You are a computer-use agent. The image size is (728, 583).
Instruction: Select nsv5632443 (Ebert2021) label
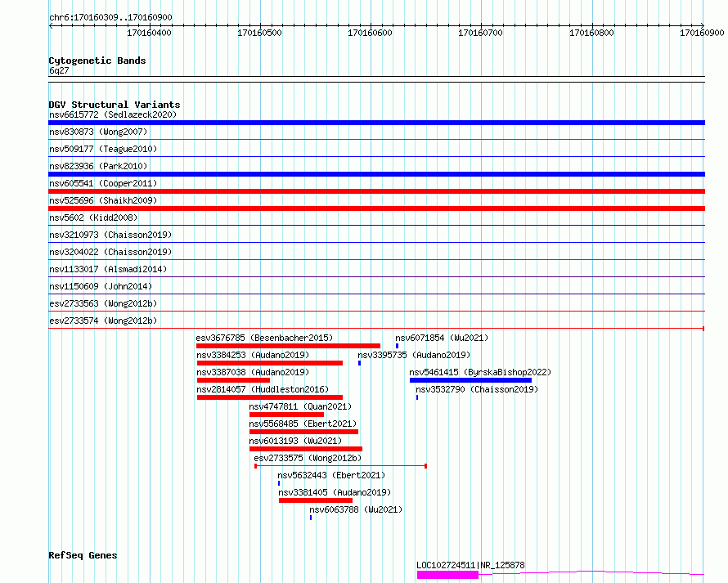(331, 475)
